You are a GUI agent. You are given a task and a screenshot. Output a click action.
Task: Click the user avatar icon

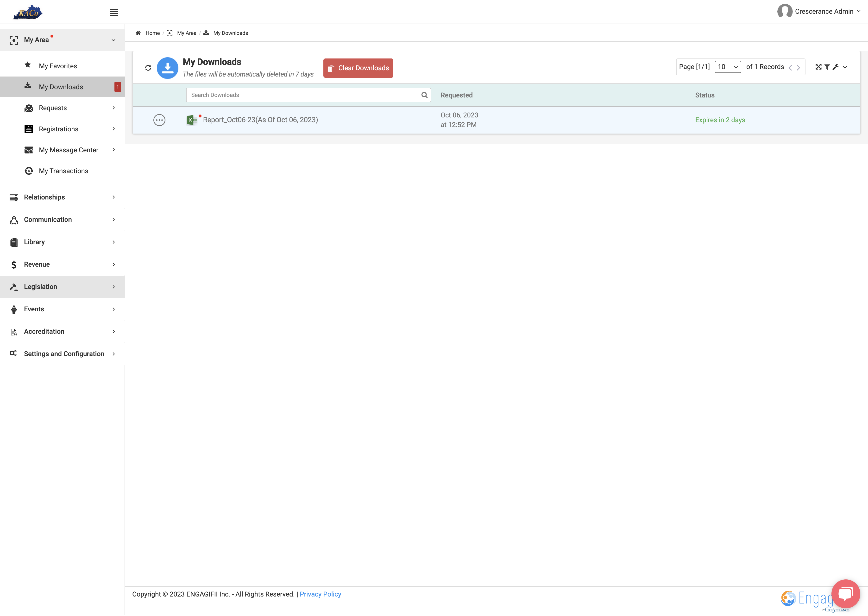pos(785,11)
